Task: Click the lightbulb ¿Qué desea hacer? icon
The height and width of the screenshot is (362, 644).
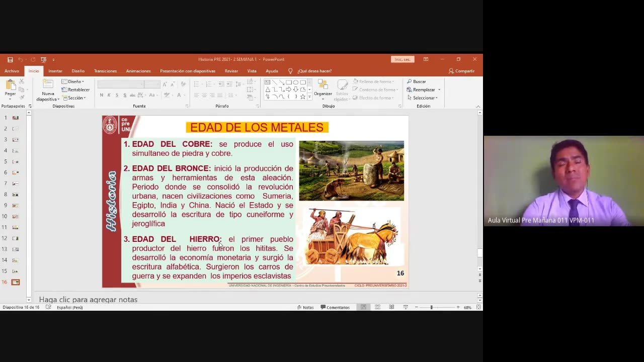Action: coord(290,71)
